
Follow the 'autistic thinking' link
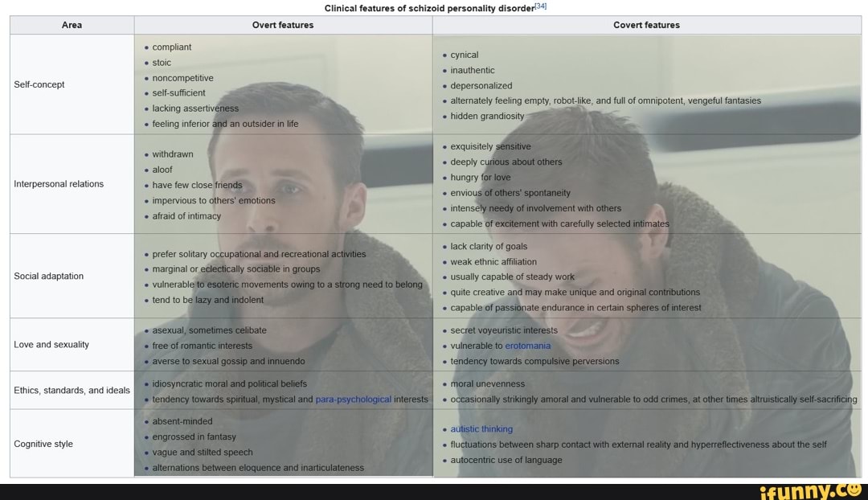[481, 429]
